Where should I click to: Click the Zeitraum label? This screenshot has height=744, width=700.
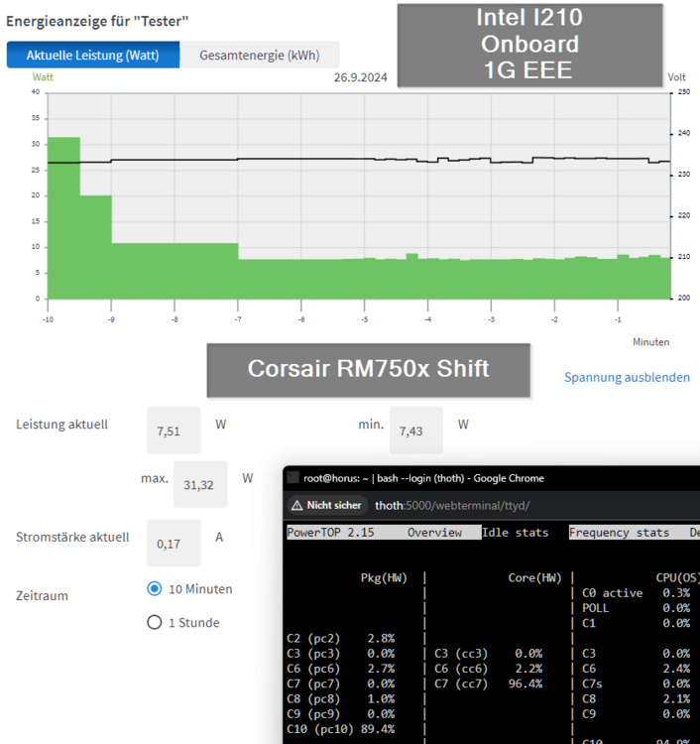(43, 595)
